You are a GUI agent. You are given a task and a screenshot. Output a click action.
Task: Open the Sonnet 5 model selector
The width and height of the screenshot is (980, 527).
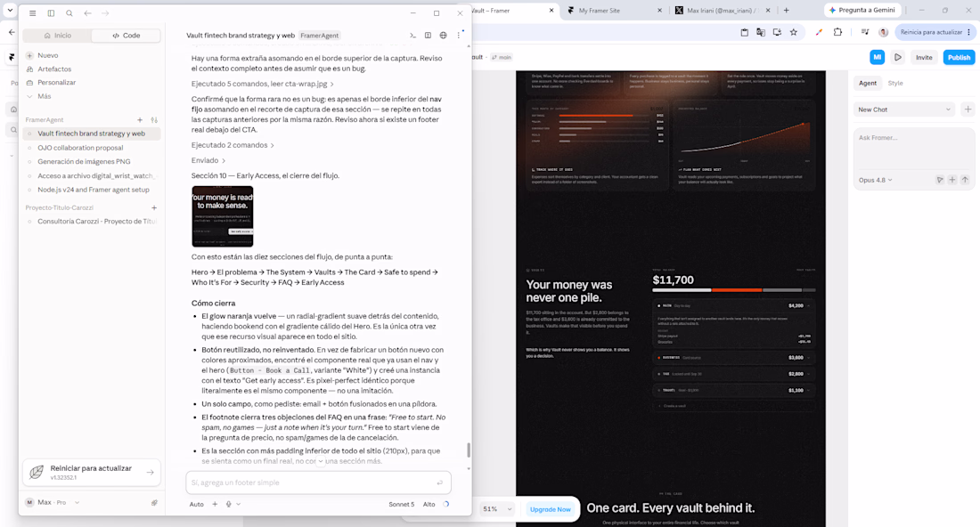[401, 504]
